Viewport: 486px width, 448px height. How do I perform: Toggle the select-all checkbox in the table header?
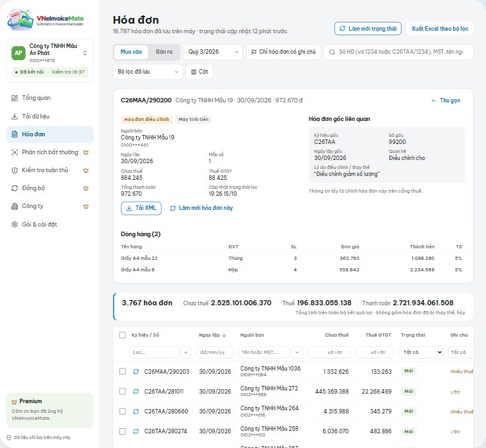click(x=122, y=335)
